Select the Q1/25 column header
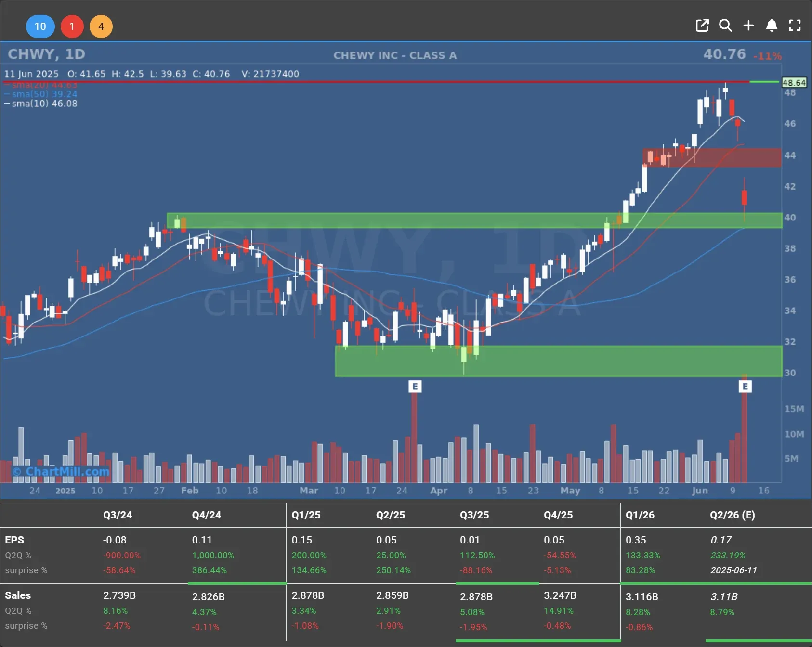The height and width of the screenshot is (647, 812). tap(306, 515)
